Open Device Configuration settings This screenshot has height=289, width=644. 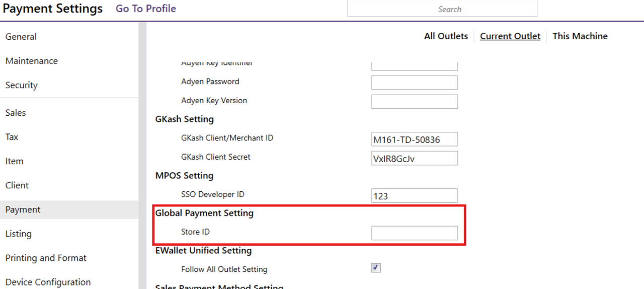[48, 282]
